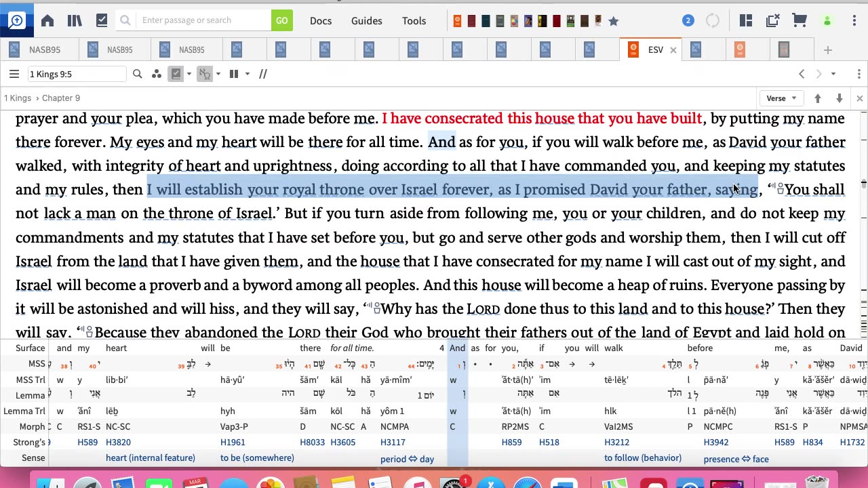Click the 1 Kings 9:5 reference box
Screen dimensions: 868x488
(76, 74)
